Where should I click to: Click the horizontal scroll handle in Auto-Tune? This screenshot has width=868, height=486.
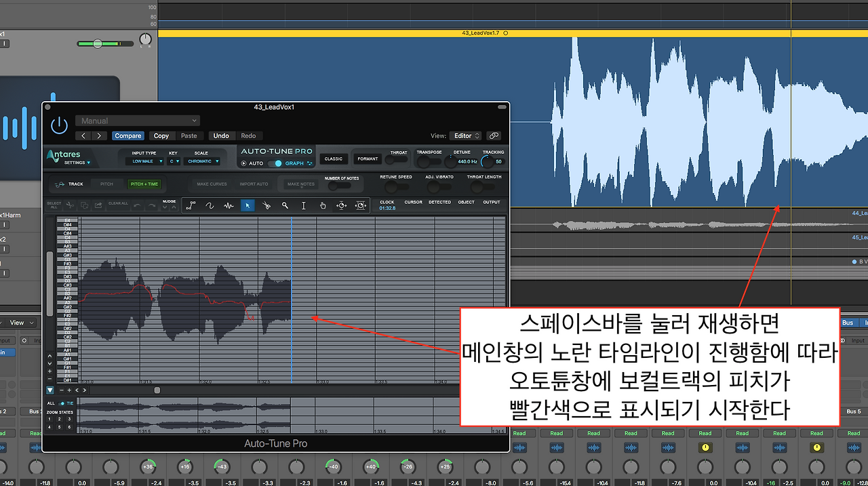(x=157, y=390)
